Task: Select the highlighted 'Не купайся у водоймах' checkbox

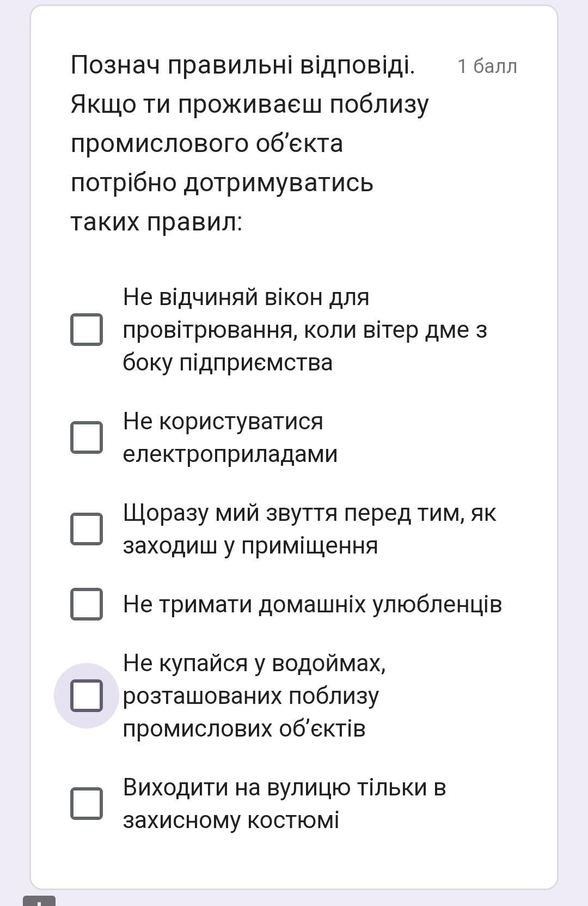Action: (87, 696)
